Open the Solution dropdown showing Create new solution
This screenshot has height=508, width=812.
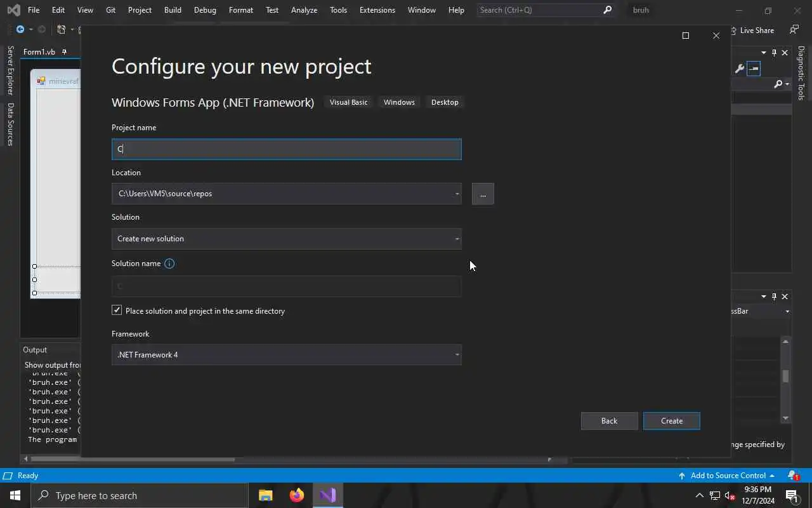pos(286,239)
